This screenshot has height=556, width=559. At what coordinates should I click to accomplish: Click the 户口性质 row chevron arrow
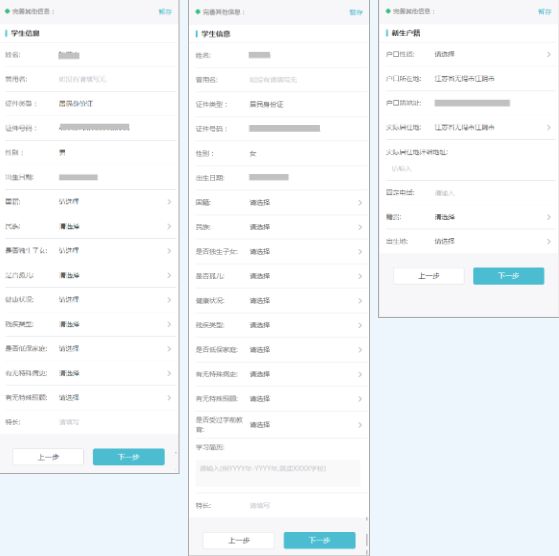point(549,54)
